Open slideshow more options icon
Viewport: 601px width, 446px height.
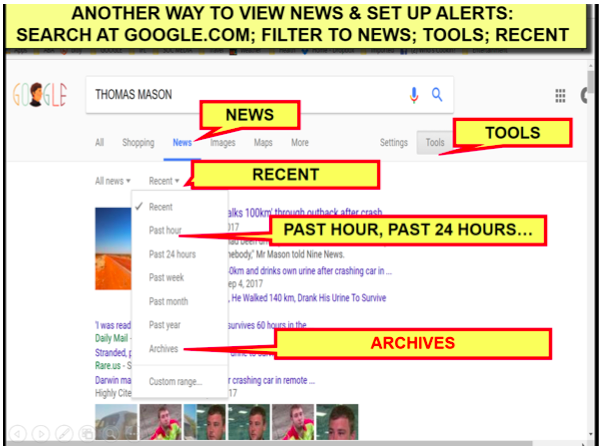pos(132,433)
